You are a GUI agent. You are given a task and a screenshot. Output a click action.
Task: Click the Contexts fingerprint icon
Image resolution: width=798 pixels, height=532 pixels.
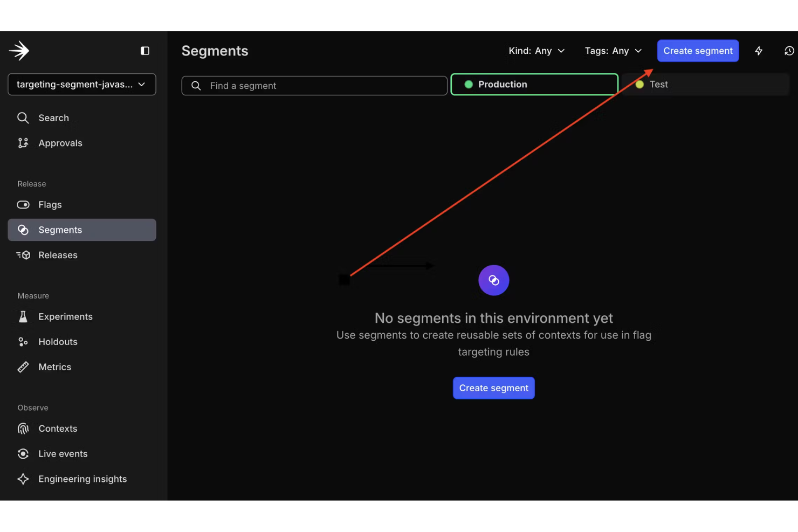pos(23,429)
